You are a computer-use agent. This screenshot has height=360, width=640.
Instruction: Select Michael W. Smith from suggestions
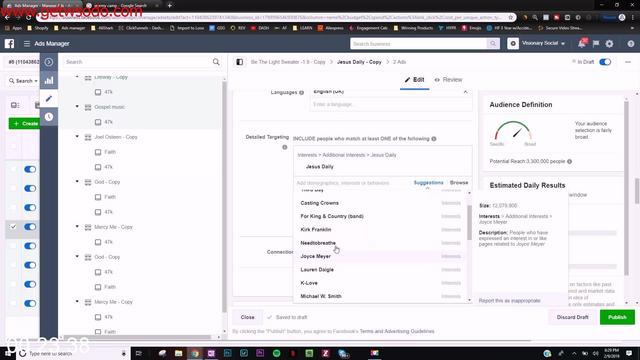click(x=380, y=296)
